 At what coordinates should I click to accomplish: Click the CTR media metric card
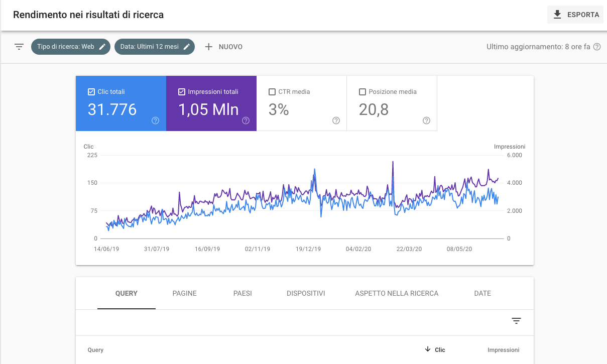[x=301, y=103]
